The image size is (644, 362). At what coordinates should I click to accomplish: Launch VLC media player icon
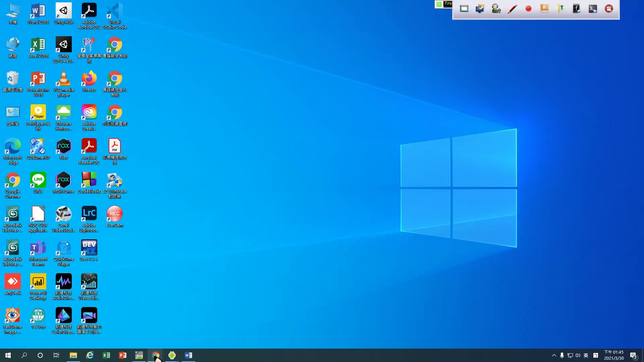coord(63,84)
